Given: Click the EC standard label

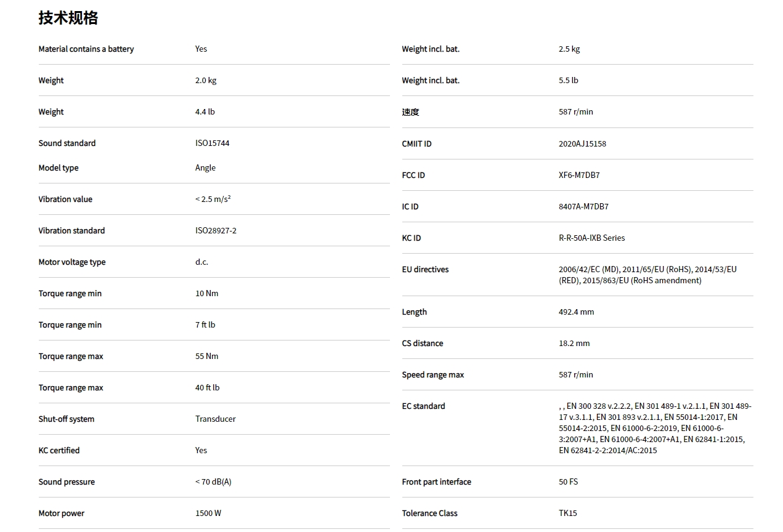Looking at the screenshot, I should pos(423,406).
